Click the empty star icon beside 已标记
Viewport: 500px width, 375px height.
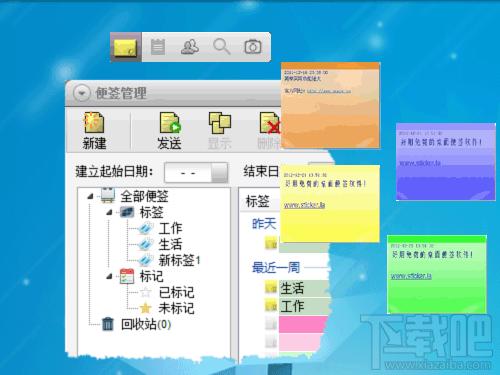click(146, 292)
